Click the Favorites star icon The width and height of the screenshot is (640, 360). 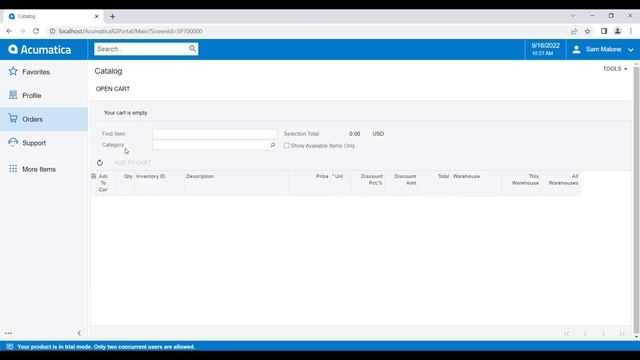[13, 71]
